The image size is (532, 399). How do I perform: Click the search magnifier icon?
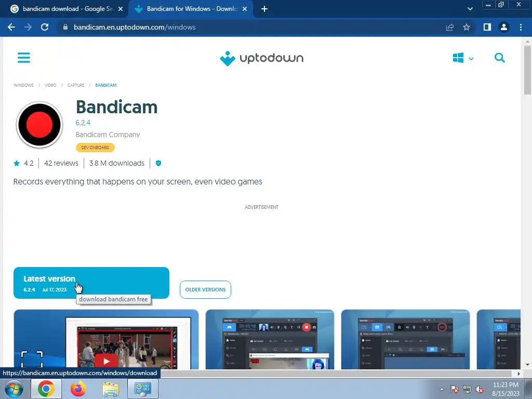[x=499, y=58]
